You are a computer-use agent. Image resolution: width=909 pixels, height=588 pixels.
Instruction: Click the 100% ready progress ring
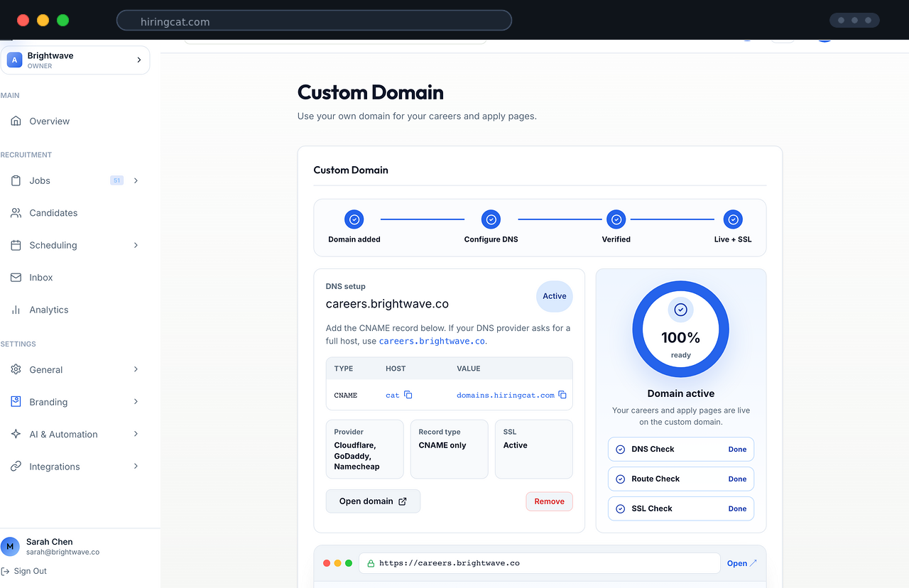[x=680, y=329]
